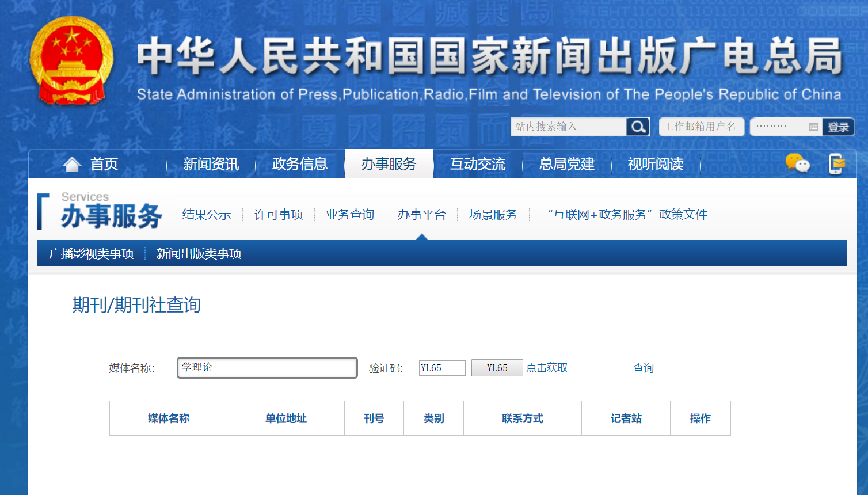Go to 互动交流 section

[477, 165]
